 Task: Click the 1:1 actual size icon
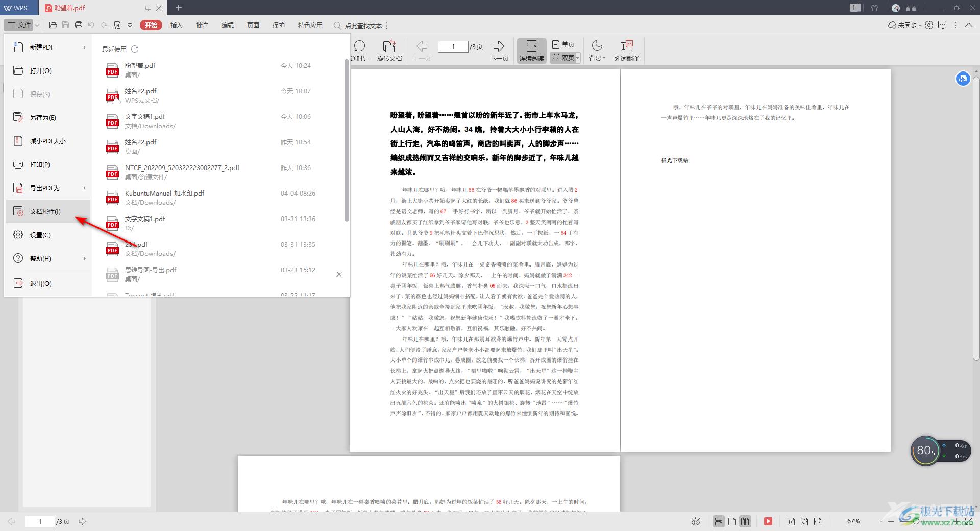791,521
